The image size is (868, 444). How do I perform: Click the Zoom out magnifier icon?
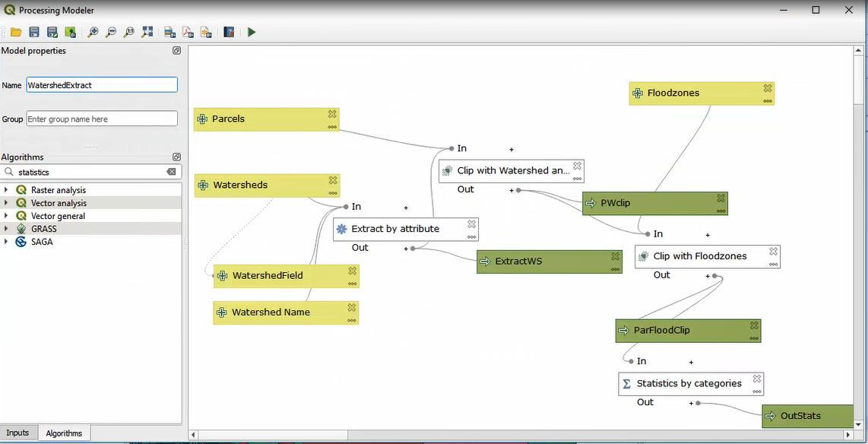(x=111, y=32)
